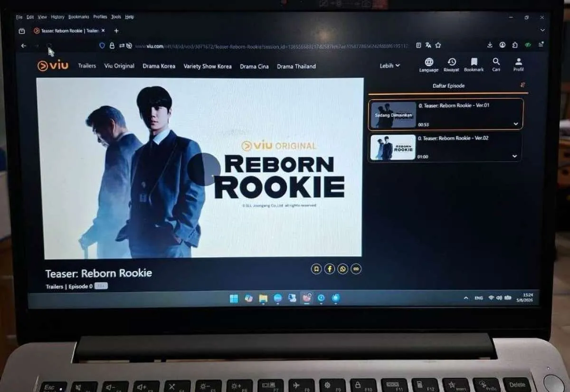This screenshot has width=570, height=392.
Task: Close the Teaser: Reborn Rookie tab
Action: [103, 31]
